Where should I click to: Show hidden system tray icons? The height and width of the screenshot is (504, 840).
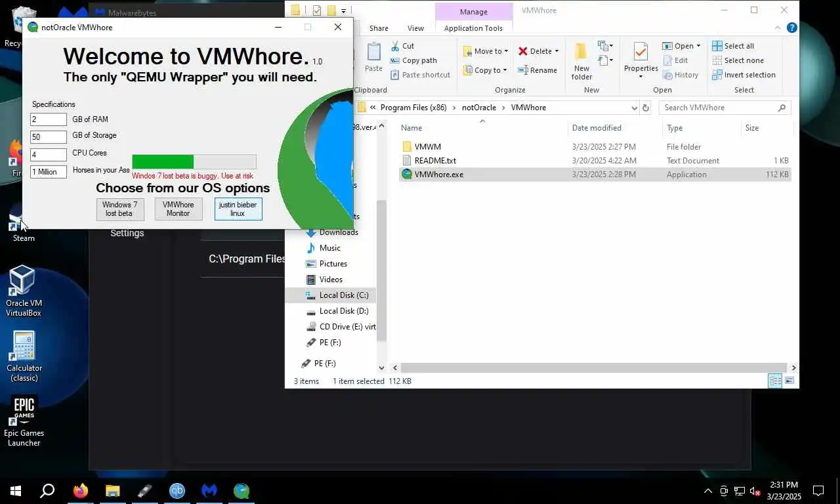click(x=708, y=491)
